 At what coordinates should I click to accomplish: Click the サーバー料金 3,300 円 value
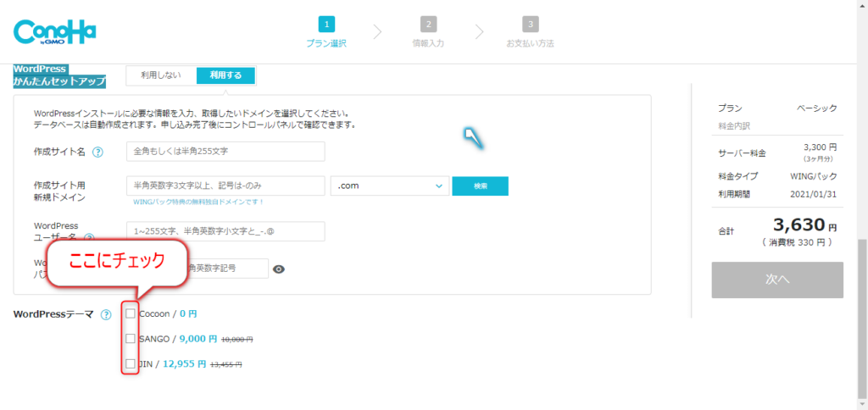pos(820,147)
